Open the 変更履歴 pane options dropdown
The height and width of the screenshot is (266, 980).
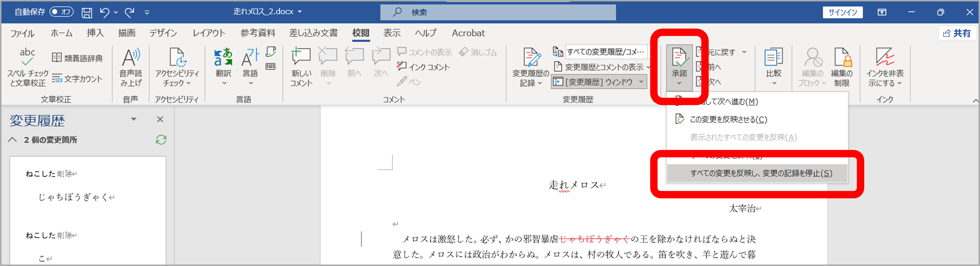pyautogui.click(x=133, y=119)
